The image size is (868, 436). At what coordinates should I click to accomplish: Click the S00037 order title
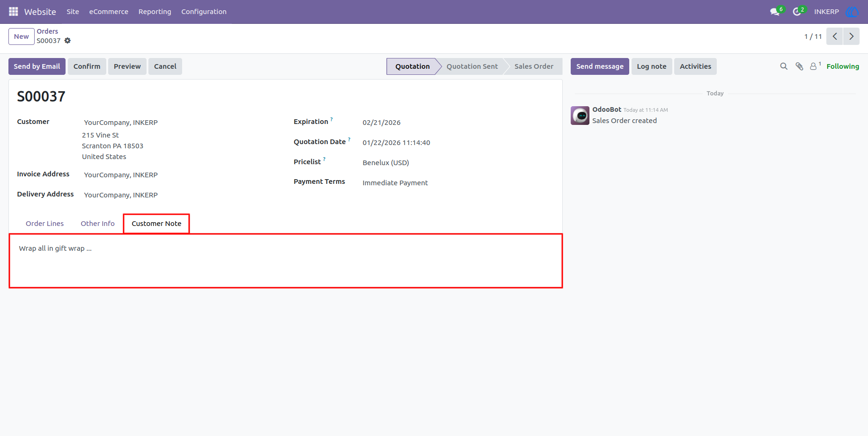[x=41, y=96]
